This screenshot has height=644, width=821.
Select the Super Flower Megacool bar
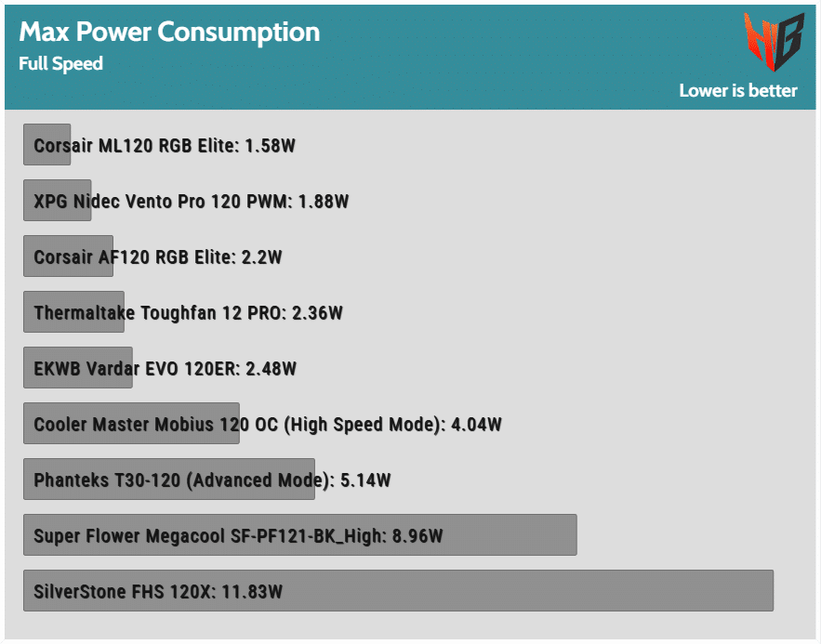[299, 535]
